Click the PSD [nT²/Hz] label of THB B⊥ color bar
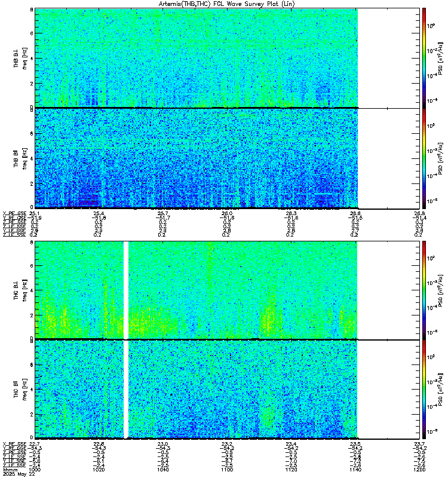 (440, 59)
